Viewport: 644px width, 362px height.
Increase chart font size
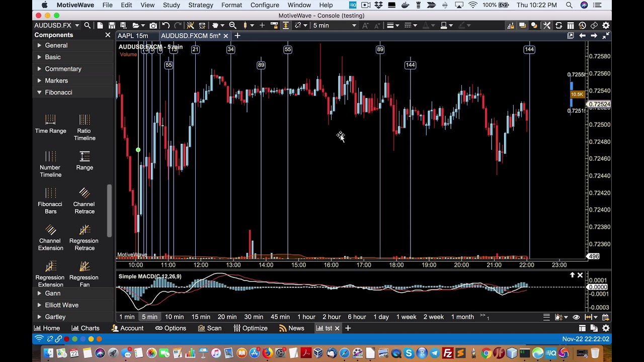click(x=365, y=25)
